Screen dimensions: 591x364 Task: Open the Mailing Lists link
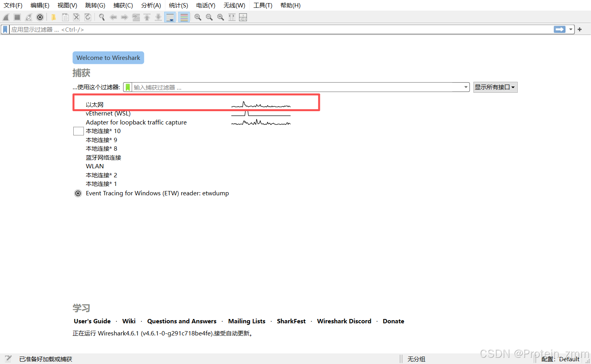pyautogui.click(x=247, y=321)
